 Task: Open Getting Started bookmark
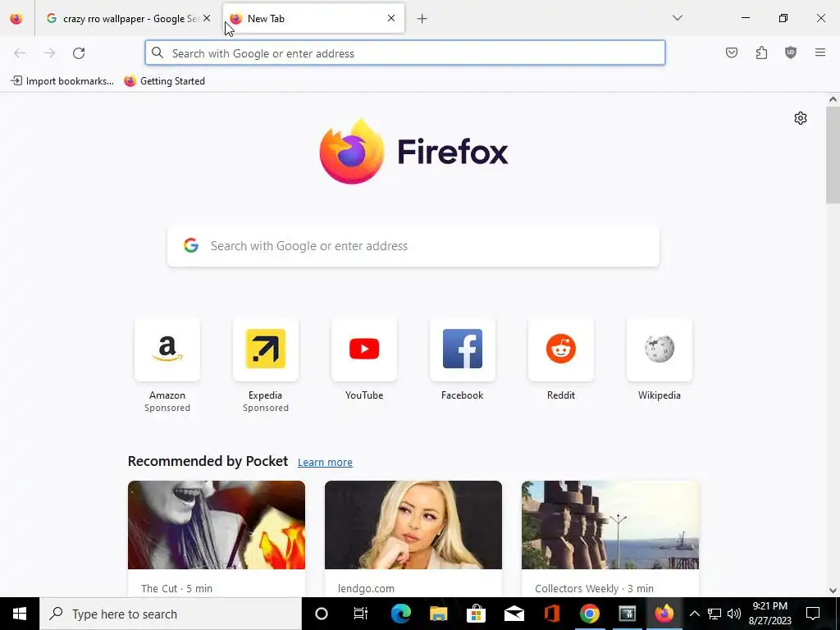point(164,81)
